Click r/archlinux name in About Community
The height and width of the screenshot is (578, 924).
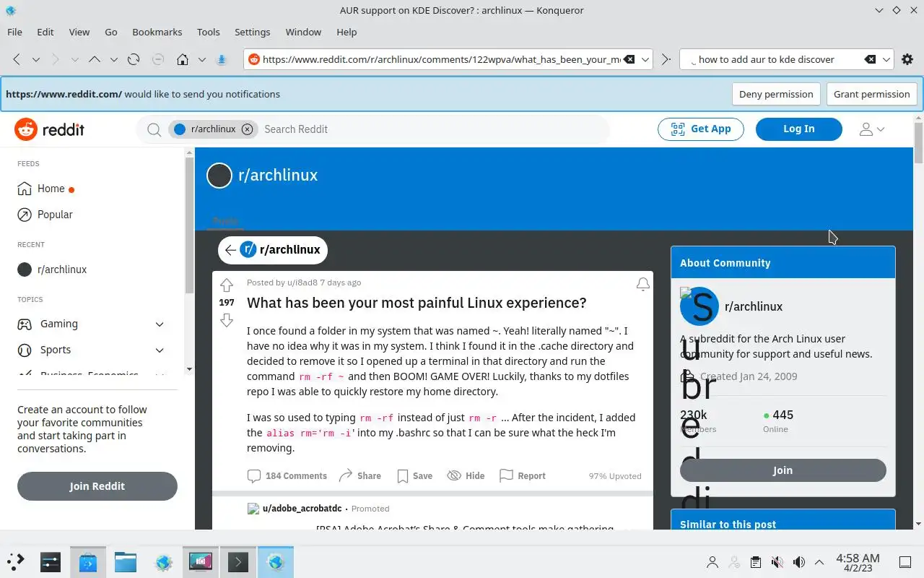754,306
